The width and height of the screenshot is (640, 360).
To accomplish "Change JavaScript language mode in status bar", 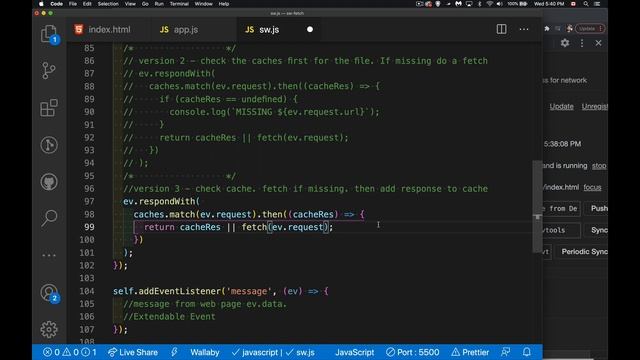I will coord(354,352).
